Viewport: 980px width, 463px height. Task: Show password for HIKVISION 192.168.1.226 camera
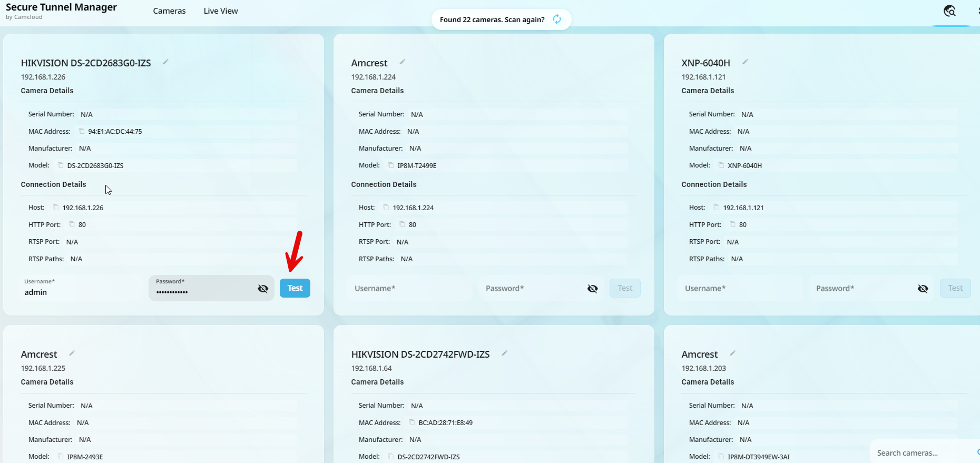point(263,289)
